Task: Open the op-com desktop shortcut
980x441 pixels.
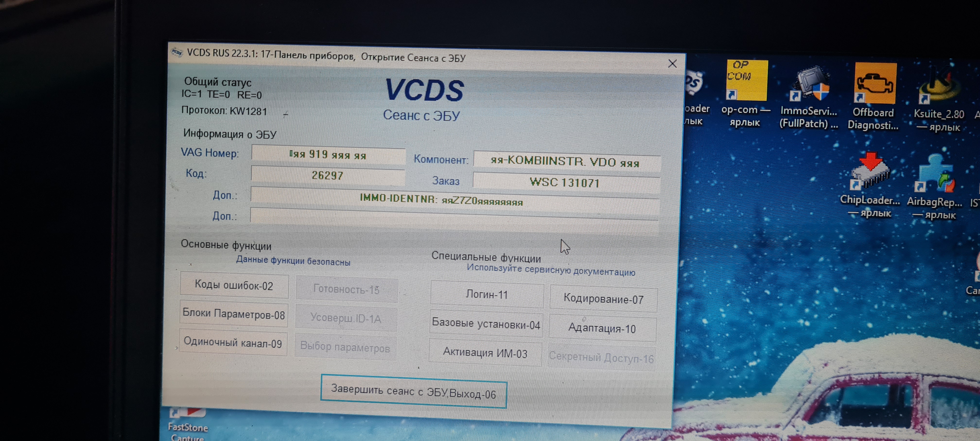Action: [x=746, y=81]
